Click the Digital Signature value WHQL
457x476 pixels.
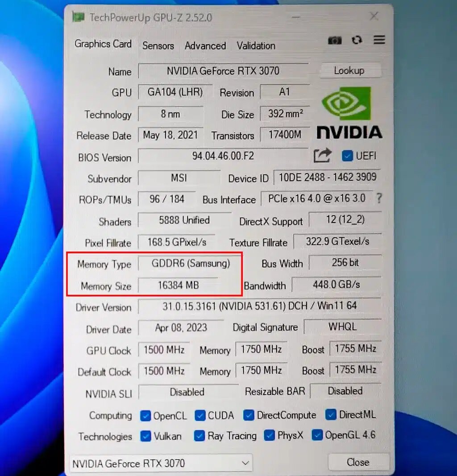[x=342, y=327]
